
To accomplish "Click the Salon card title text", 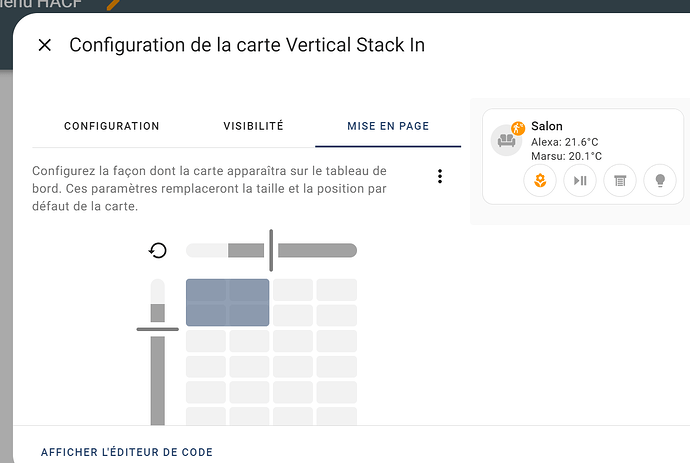I will (547, 126).
